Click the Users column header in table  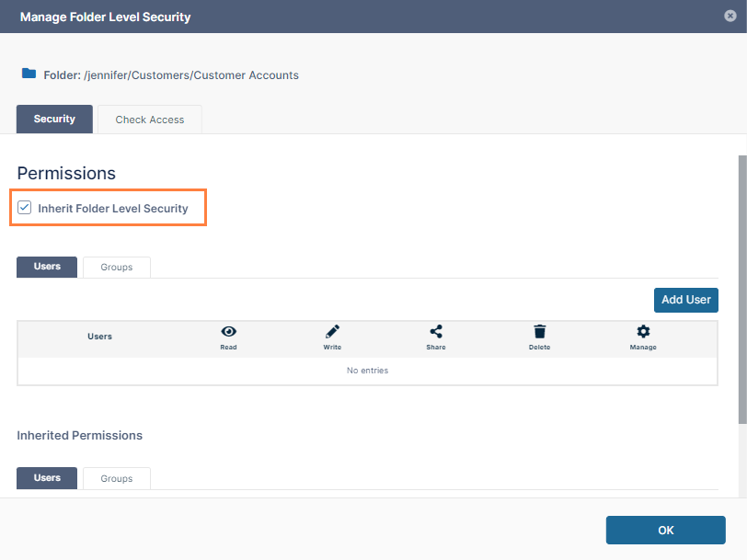point(99,337)
